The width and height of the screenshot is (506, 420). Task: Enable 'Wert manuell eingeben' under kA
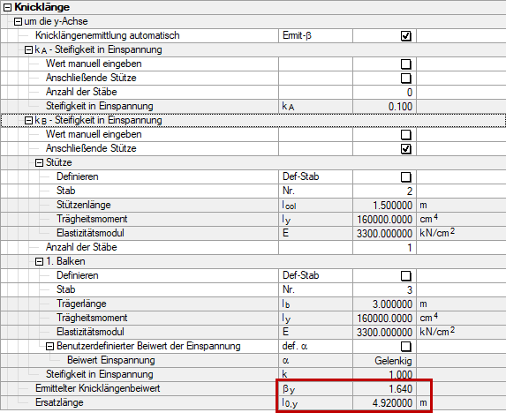406,64
